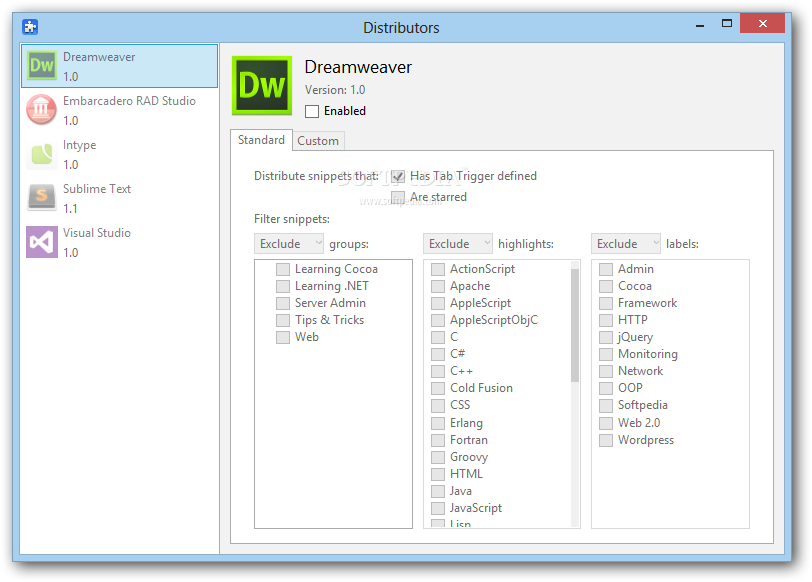Check the Monitoring label checkbox
The image size is (812, 582).
pos(606,355)
